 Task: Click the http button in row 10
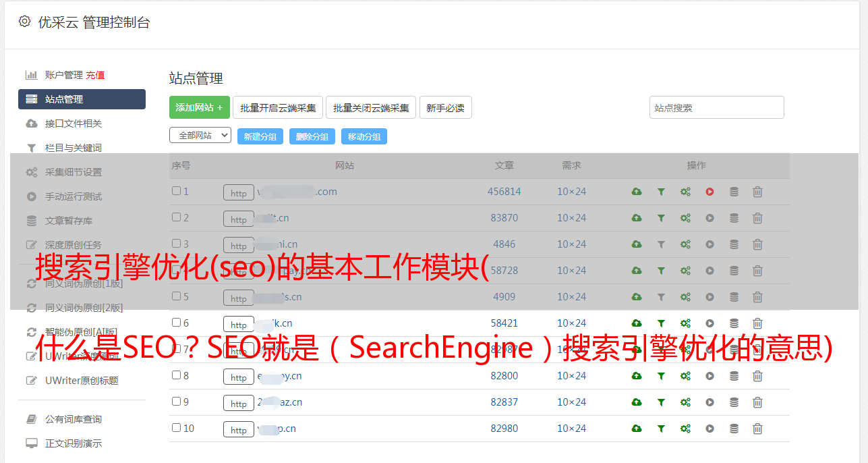(x=239, y=430)
